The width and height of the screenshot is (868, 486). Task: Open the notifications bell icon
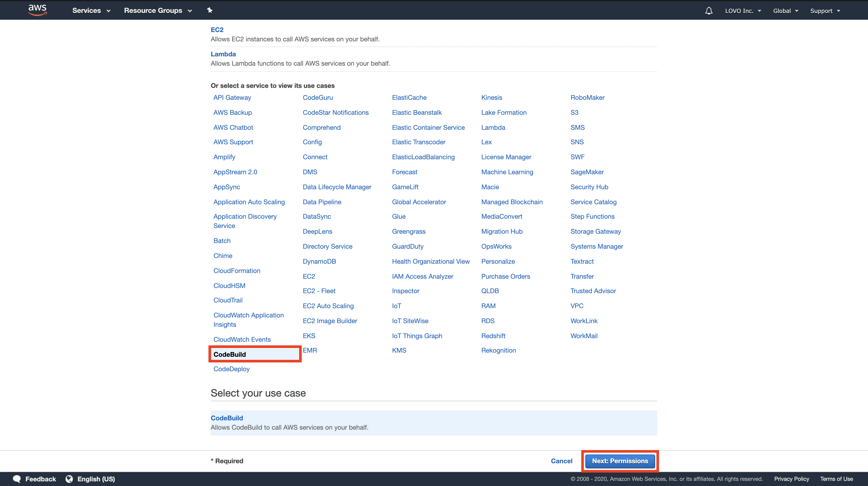709,11
